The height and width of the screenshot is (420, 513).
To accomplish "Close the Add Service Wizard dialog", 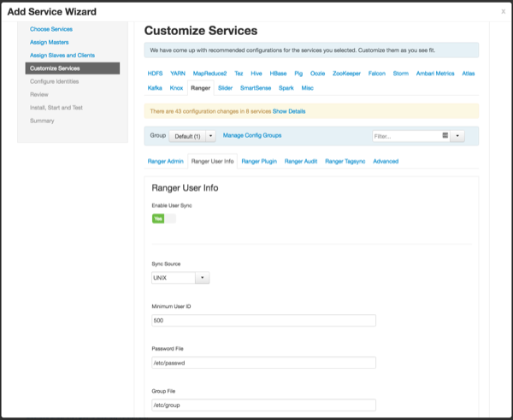I will (x=503, y=11).
